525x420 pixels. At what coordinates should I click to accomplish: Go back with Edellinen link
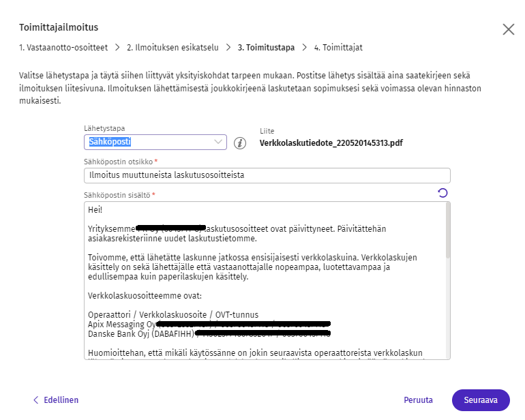(x=56, y=400)
